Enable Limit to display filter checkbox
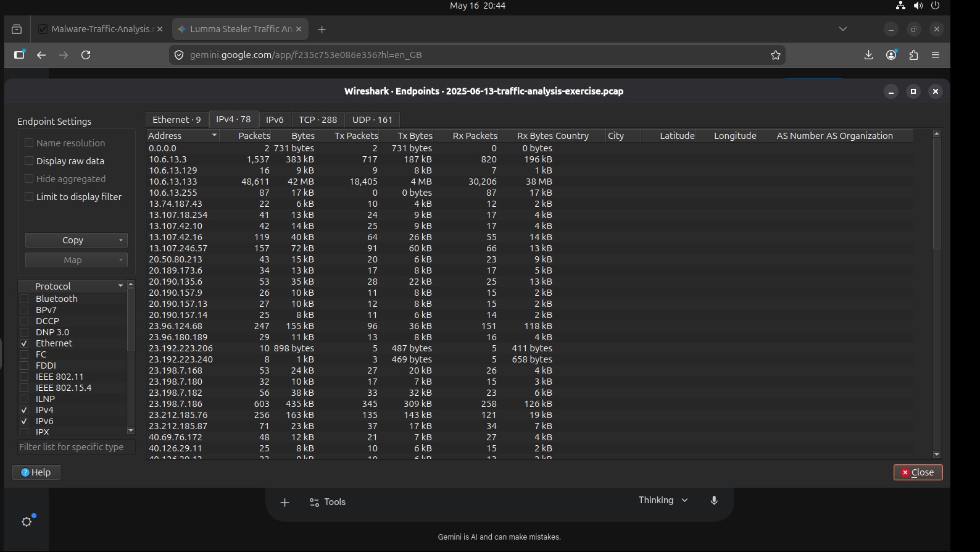This screenshot has height=552, width=980. (x=29, y=196)
